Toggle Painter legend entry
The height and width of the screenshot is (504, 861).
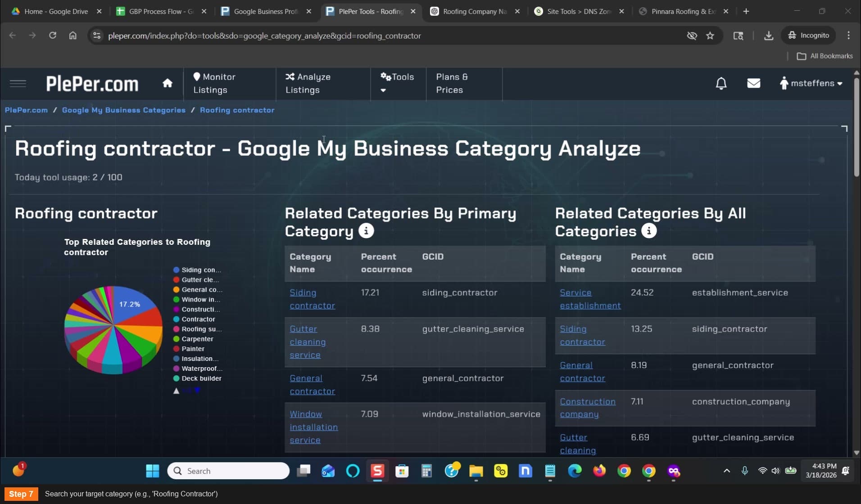(x=189, y=349)
